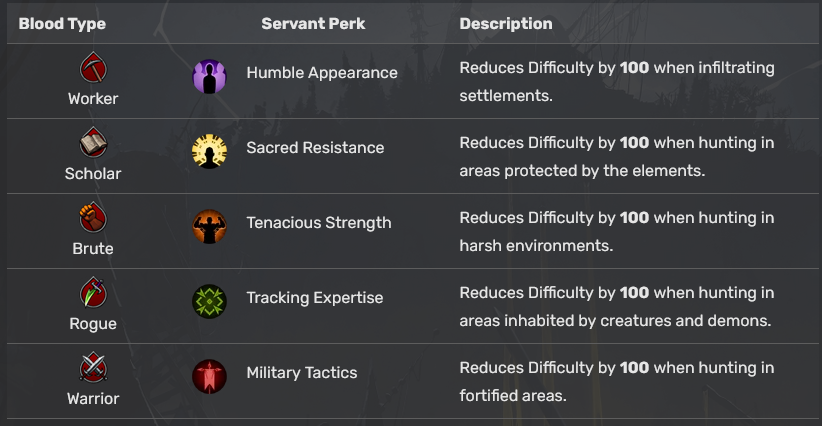Image resolution: width=822 pixels, height=426 pixels.
Task: Click the Tracking Expertise perk name
Action: 315,298
